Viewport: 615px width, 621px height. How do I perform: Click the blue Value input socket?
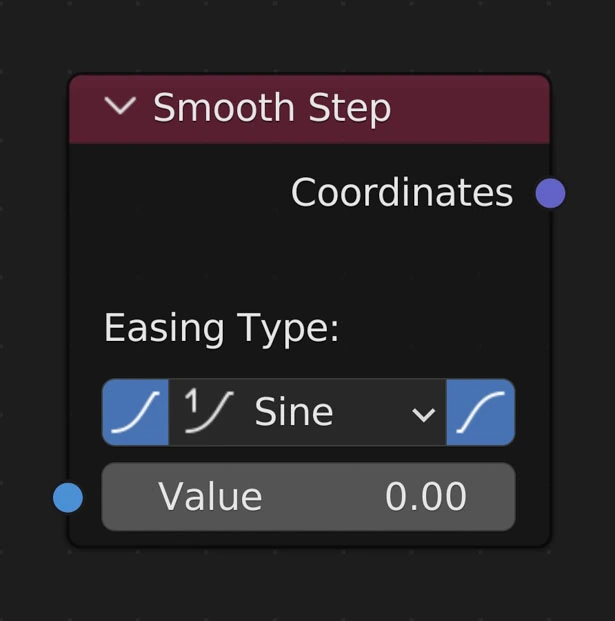[68, 497]
